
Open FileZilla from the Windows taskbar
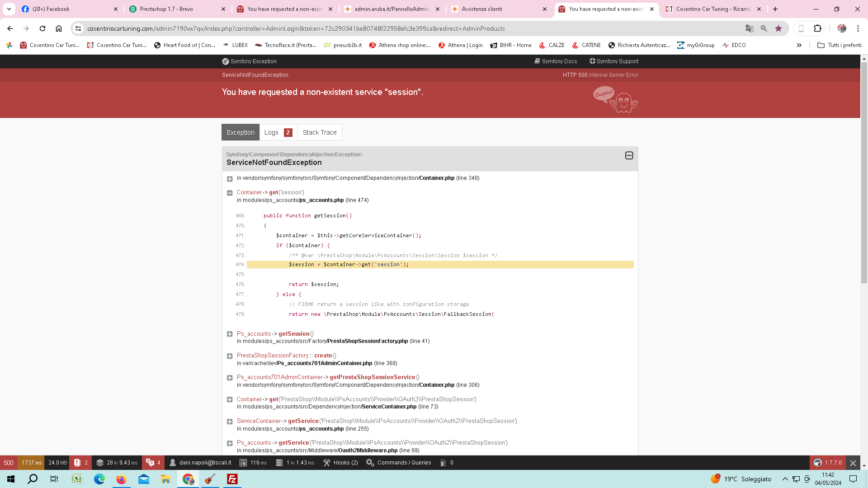coord(232,479)
